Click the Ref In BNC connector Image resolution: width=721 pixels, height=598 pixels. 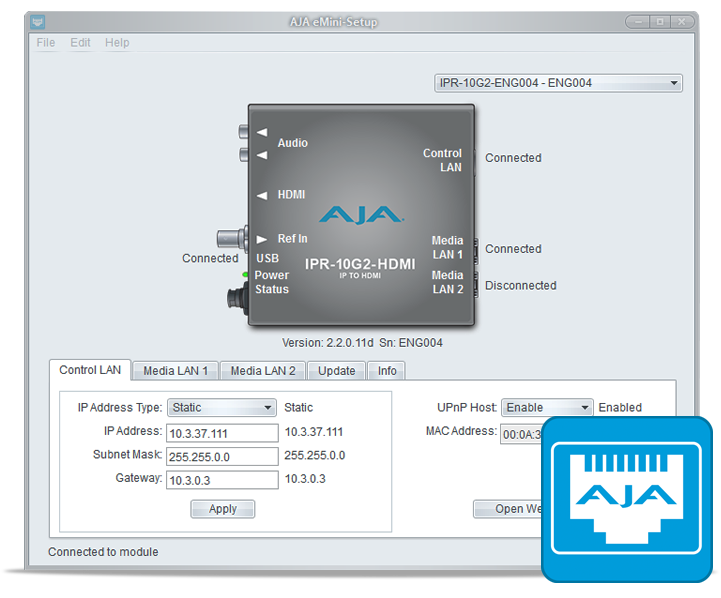pos(232,239)
